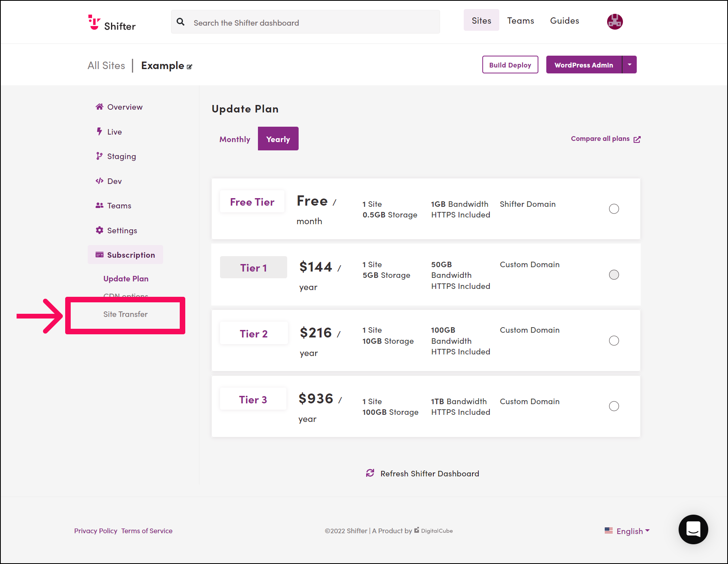Open the Terms of Service link
The width and height of the screenshot is (728, 564).
click(x=147, y=531)
